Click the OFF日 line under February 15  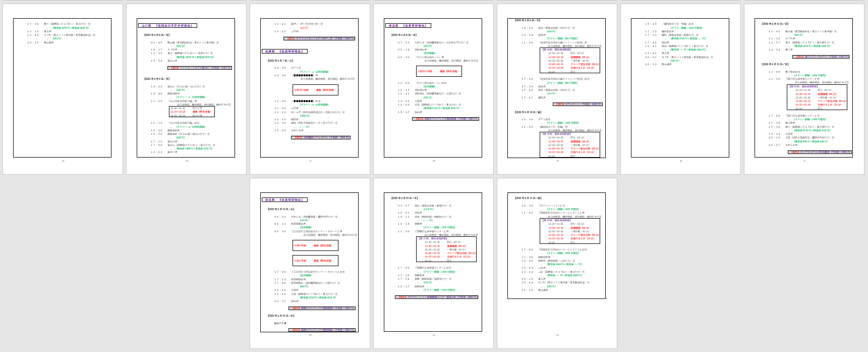[280, 323]
